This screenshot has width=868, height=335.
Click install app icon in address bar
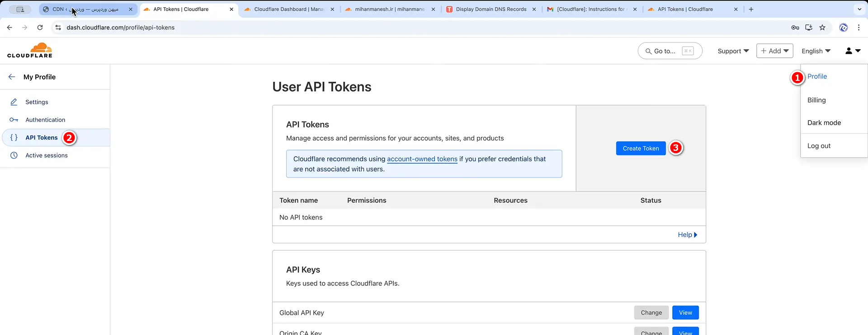pos(809,28)
